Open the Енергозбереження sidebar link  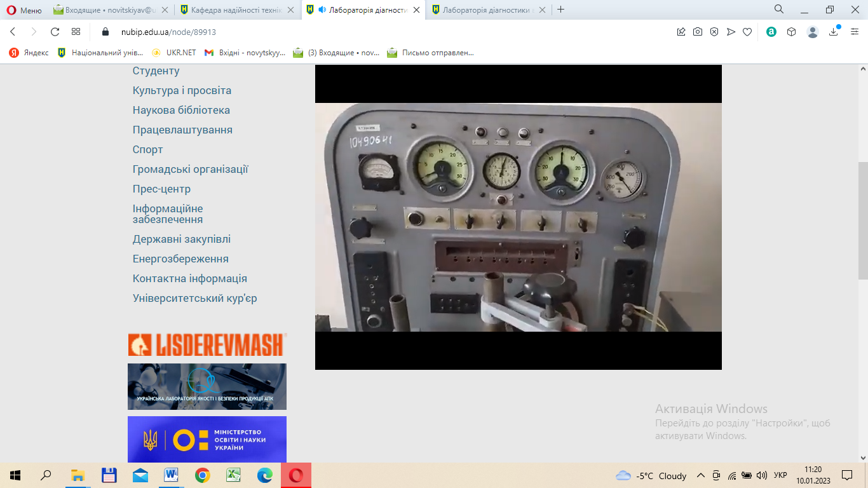tap(180, 259)
